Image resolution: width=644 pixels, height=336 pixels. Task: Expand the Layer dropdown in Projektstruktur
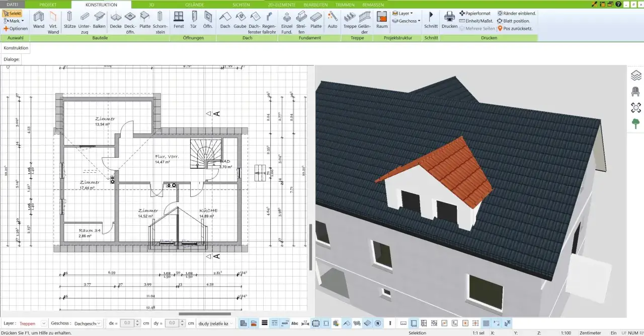[402, 14]
